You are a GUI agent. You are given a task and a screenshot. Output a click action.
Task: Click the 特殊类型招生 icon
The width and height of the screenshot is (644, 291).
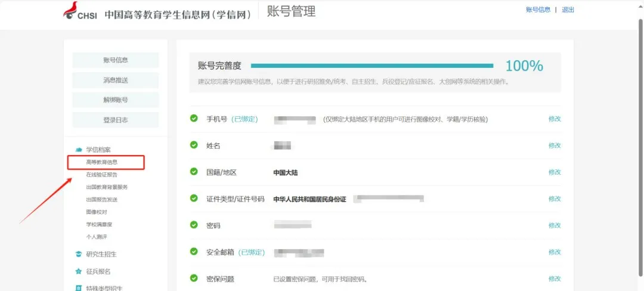pyautogui.click(x=79, y=288)
